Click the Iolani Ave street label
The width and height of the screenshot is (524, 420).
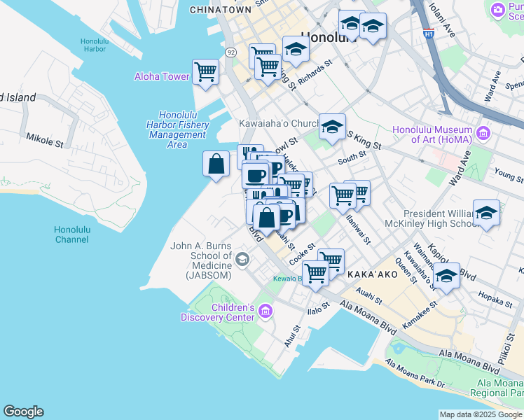442,20
